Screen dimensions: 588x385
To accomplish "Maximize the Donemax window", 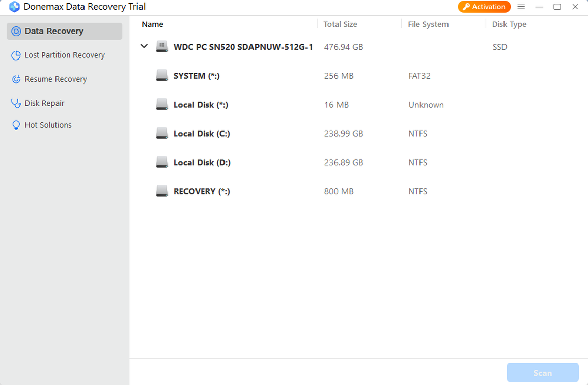I will 557,7.
